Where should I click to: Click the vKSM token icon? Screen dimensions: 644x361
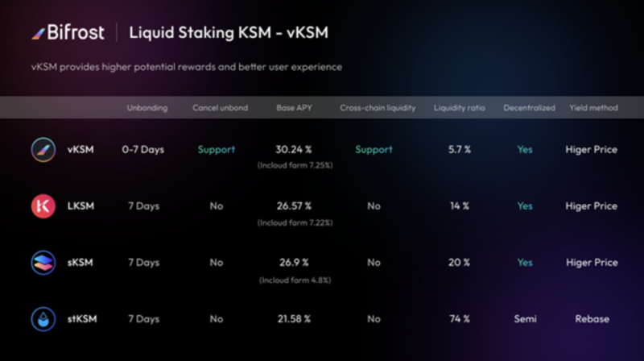pos(43,150)
